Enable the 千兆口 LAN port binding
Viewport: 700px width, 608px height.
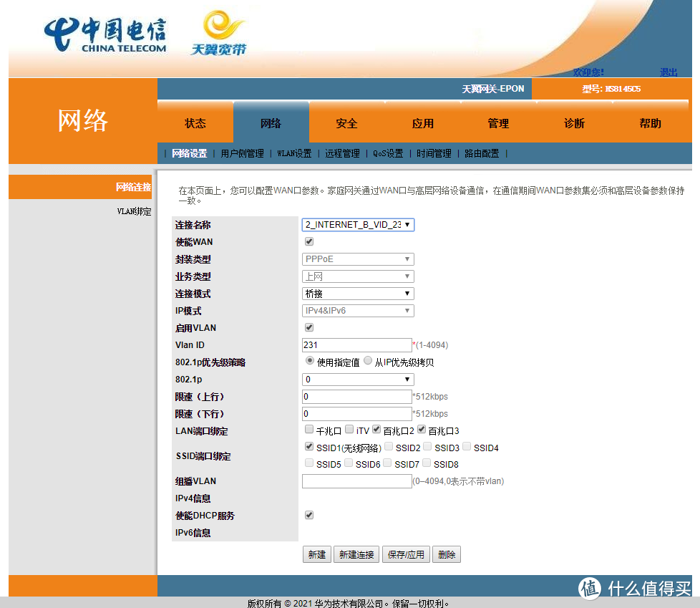pyautogui.click(x=308, y=430)
